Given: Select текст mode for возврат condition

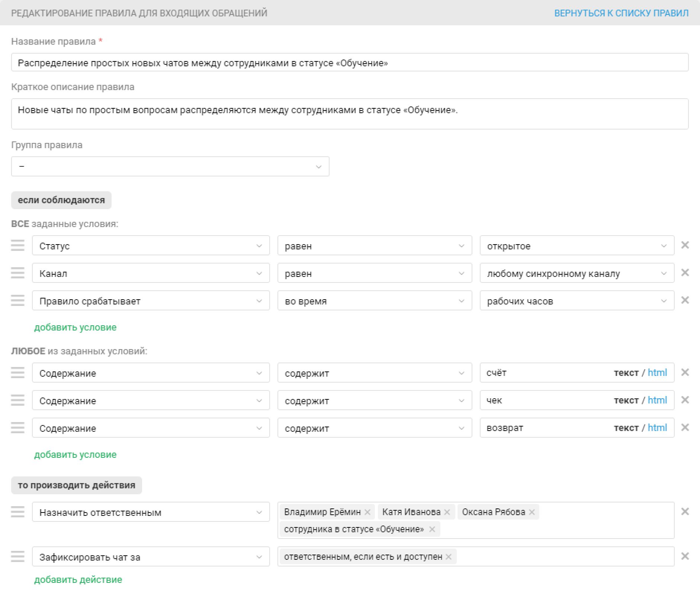Looking at the screenshot, I should tap(626, 428).
